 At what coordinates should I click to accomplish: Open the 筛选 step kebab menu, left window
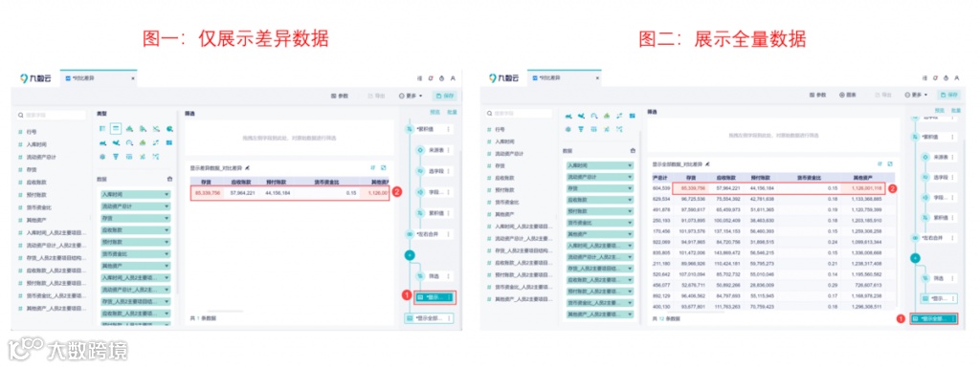click(449, 275)
